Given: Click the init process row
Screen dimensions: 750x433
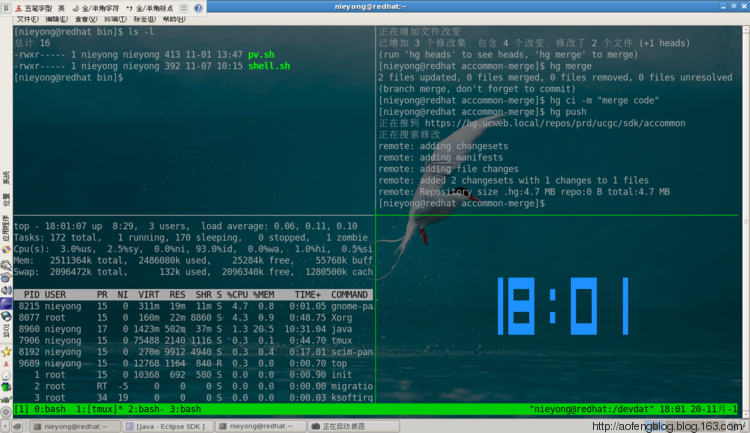Looking at the screenshot, I should point(193,375).
